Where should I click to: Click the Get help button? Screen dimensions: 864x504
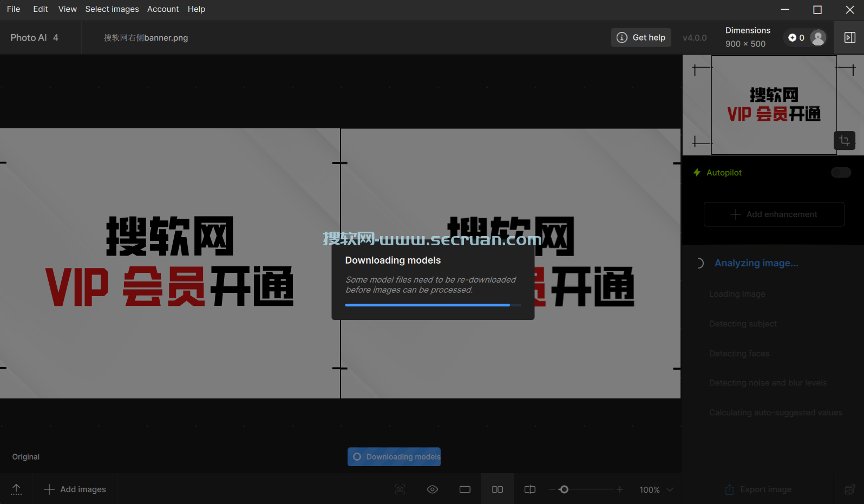(x=641, y=37)
